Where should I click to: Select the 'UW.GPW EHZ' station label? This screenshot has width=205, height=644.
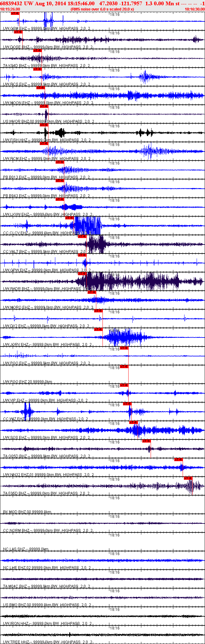pyautogui.click(x=15, y=270)
